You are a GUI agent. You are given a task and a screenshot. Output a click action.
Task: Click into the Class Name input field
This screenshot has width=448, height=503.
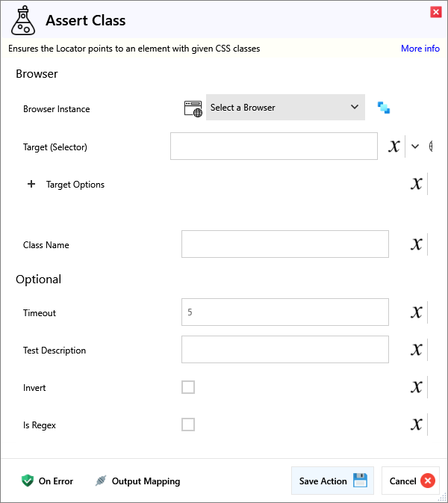coord(284,244)
